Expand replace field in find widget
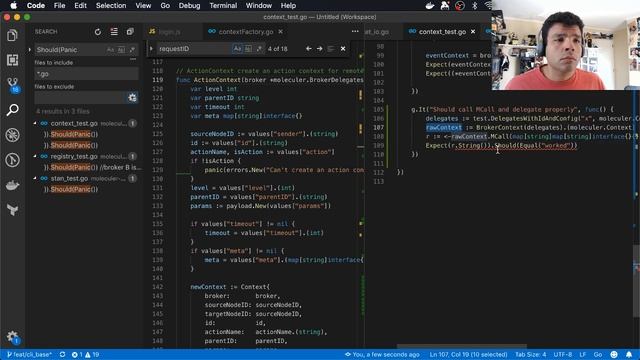 tap(151, 49)
